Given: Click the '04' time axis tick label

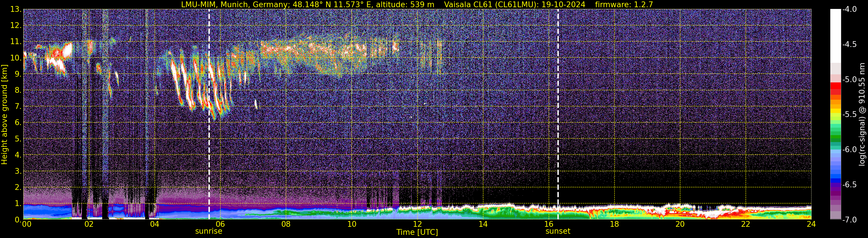Looking at the screenshot, I should (154, 224).
